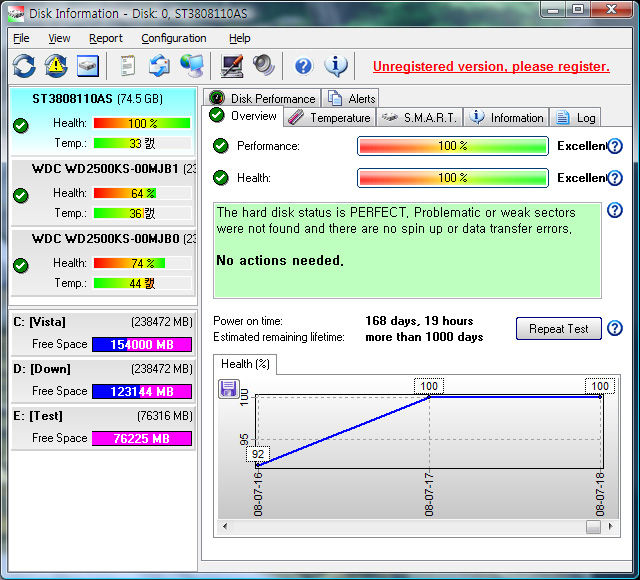Image resolution: width=640 pixels, height=580 pixels.
Task: Switch to the Disk Performance tab
Action: [x=262, y=98]
